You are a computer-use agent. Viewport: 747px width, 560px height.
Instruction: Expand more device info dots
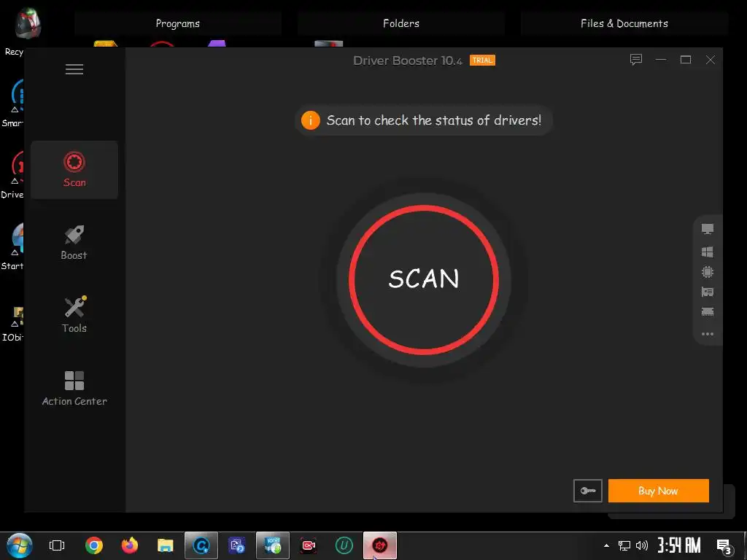[x=708, y=334]
